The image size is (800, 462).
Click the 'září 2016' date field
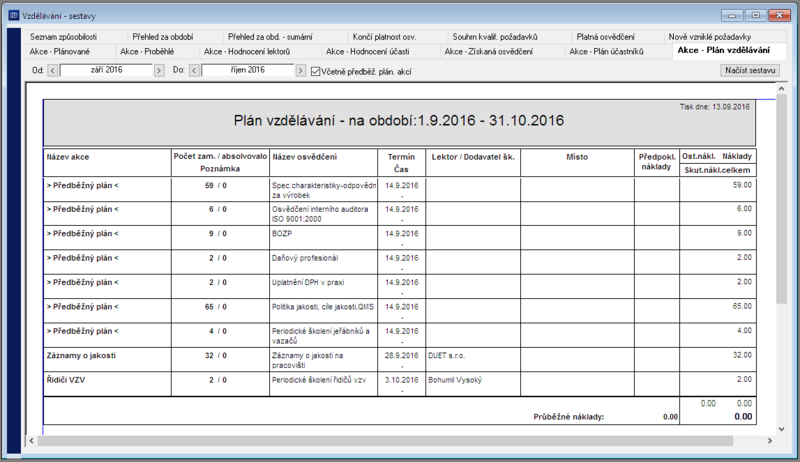point(106,70)
